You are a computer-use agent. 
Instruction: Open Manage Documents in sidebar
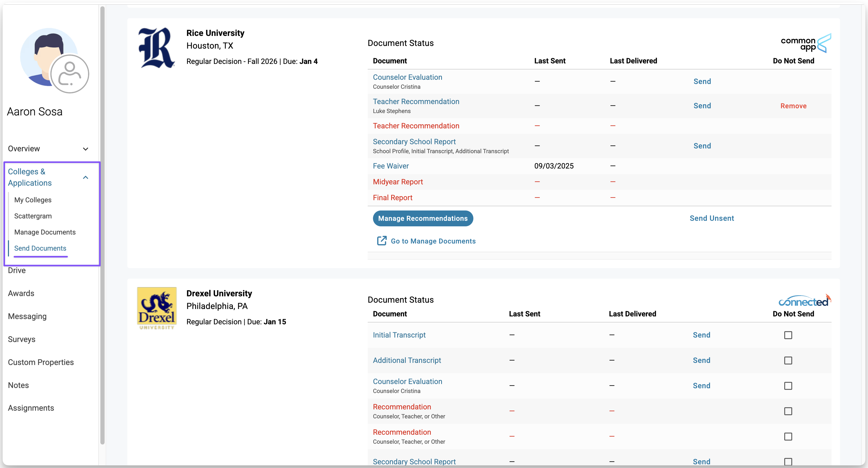point(45,232)
